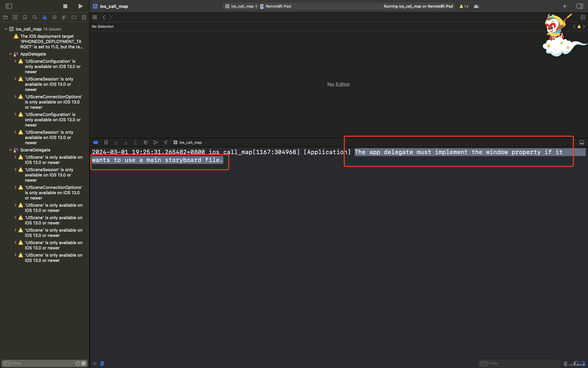Hide the debug area panel

tap(582, 143)
